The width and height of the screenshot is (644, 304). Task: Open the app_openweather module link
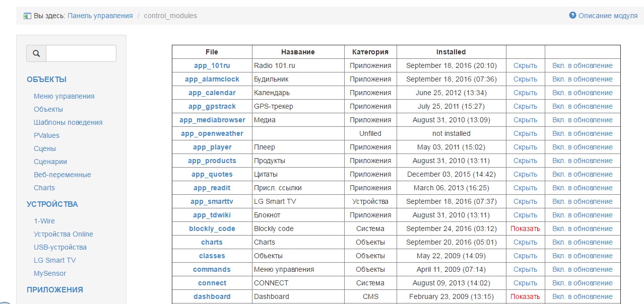point(212,133)
